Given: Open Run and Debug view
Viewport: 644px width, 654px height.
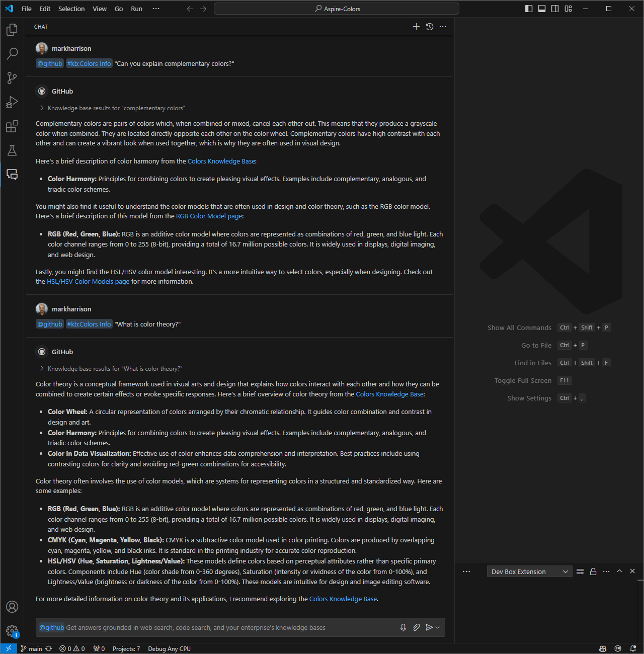Looking at the screenshot, I should 12,102.
